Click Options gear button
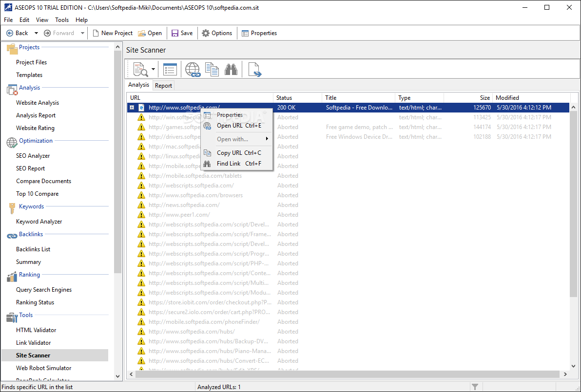The width and height of the screenshot is (581, 392). tap(217, 33)
